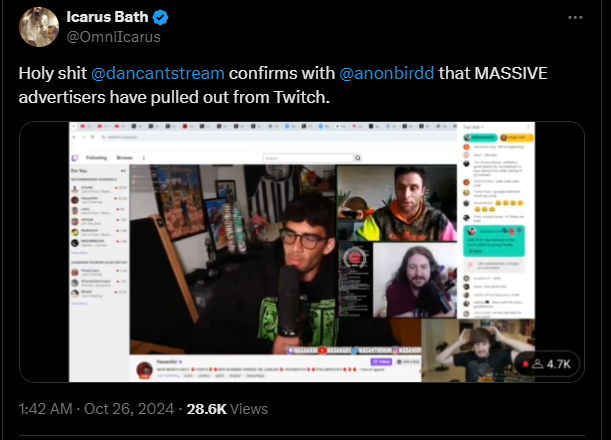Click the blue verified badge beside Icarus Bath
This screenshot has width=611, height=440.
(x=160, y=17)
